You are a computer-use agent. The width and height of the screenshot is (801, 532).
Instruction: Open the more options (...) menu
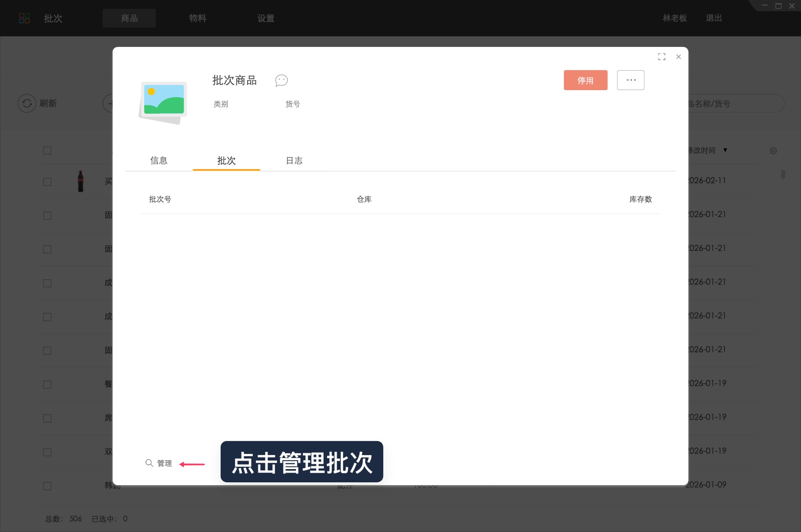pyautogui.click(x=630, y=80)
